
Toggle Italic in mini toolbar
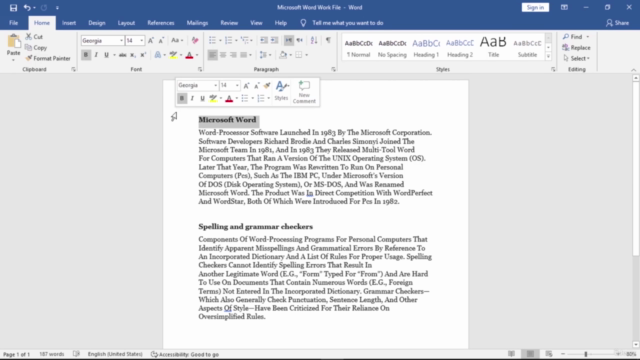pos(192,98)
